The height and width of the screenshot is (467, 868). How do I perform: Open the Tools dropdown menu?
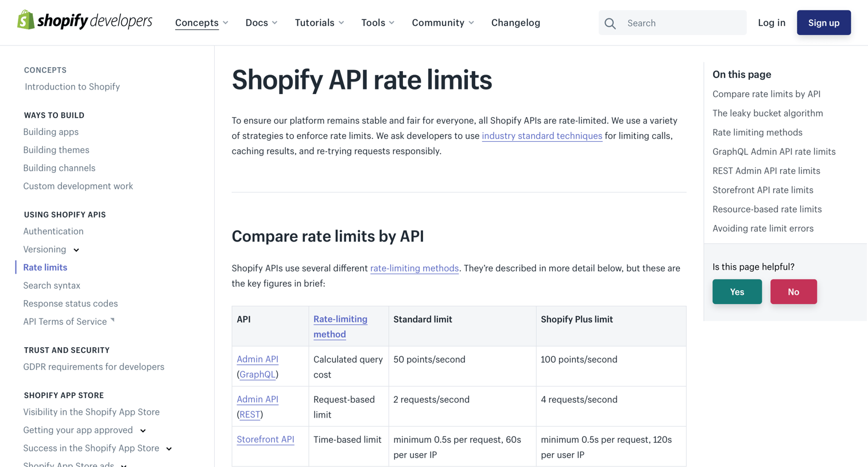tap(378, 23)
